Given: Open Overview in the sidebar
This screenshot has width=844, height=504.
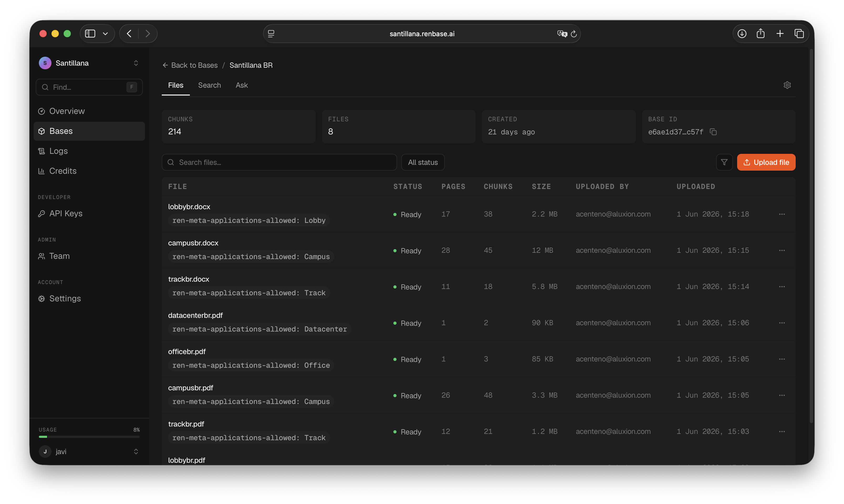Looking at the screenshot, I should point(89,111).
